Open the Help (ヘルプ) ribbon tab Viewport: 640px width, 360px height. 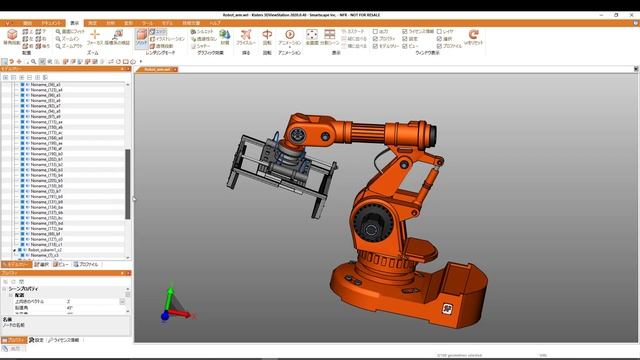[x=214, y=23]
